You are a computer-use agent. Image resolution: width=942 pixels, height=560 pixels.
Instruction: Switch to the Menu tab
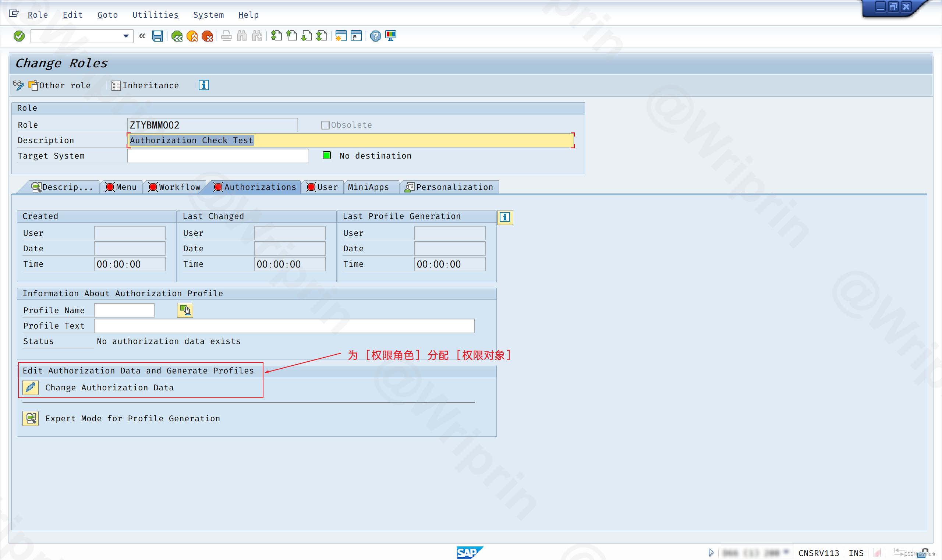(121, 187)
